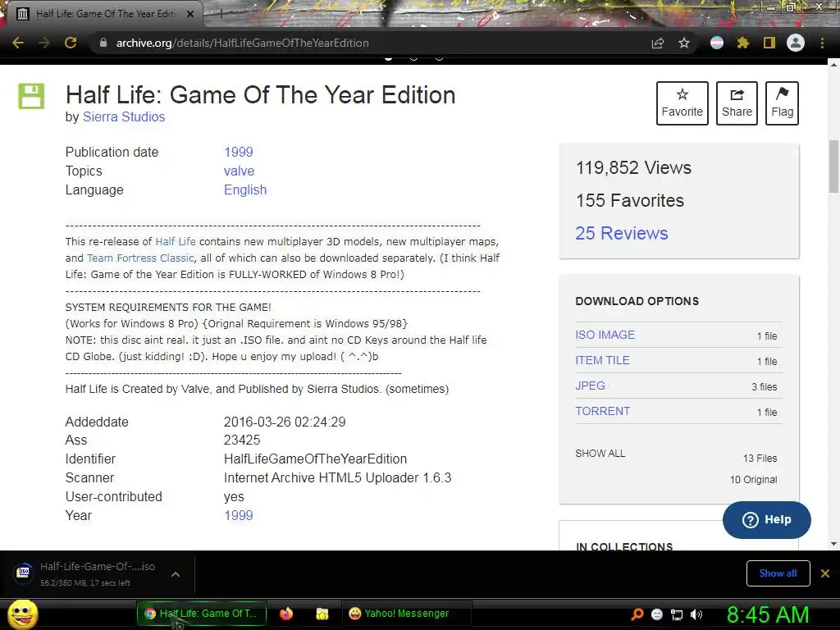Go back using the browser back arrow
This screenshot has width=840, height=630.
(x=18, y=43)
